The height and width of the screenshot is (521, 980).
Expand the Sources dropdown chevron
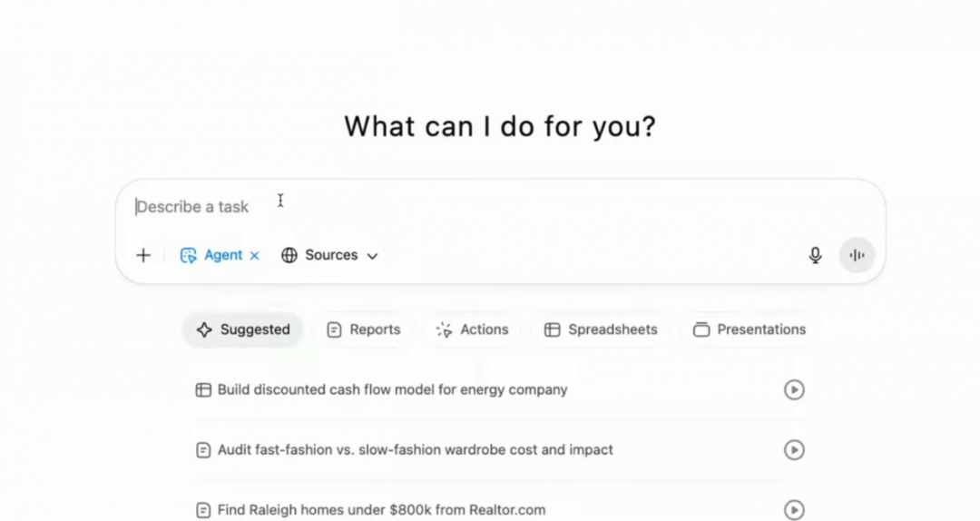click(373, 256)
